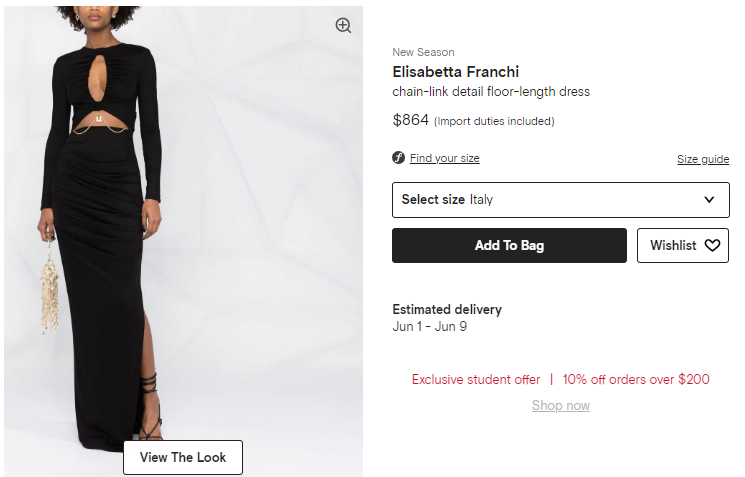Image resolution: width=745 pixels, height=477 pixels.
Task: Click the heart icon in Wishlist button
Action: tap(712, 245)
